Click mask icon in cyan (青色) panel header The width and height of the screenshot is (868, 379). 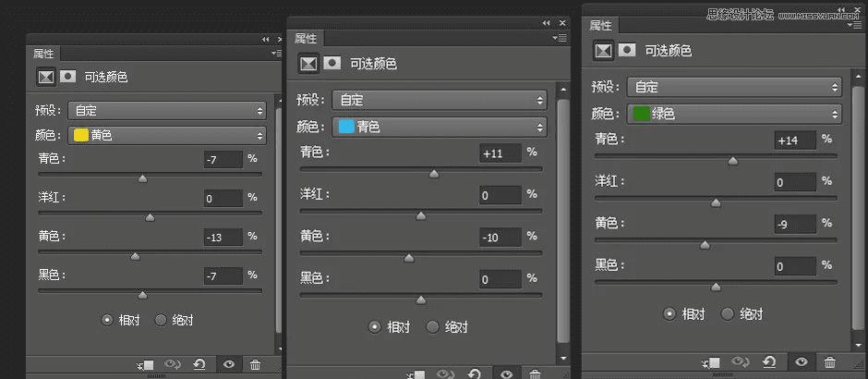pos(332,63)
